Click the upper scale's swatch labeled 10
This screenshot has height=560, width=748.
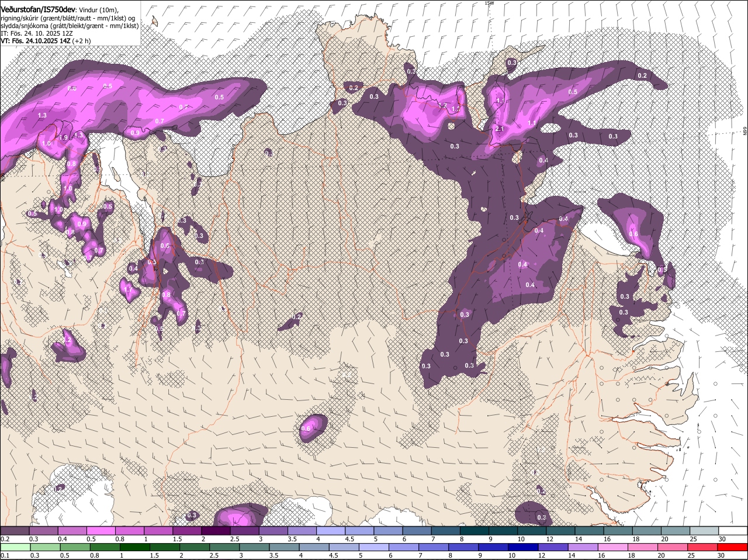[x=531, y=530]
